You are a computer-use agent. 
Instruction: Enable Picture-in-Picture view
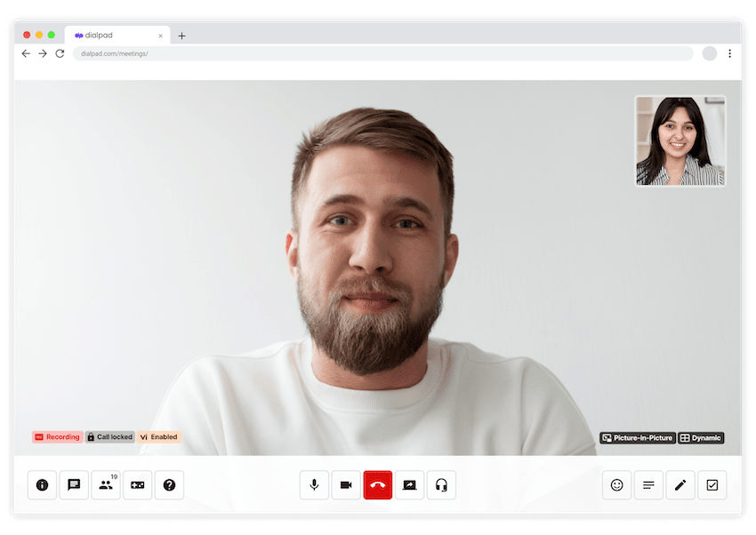(638, 437)
